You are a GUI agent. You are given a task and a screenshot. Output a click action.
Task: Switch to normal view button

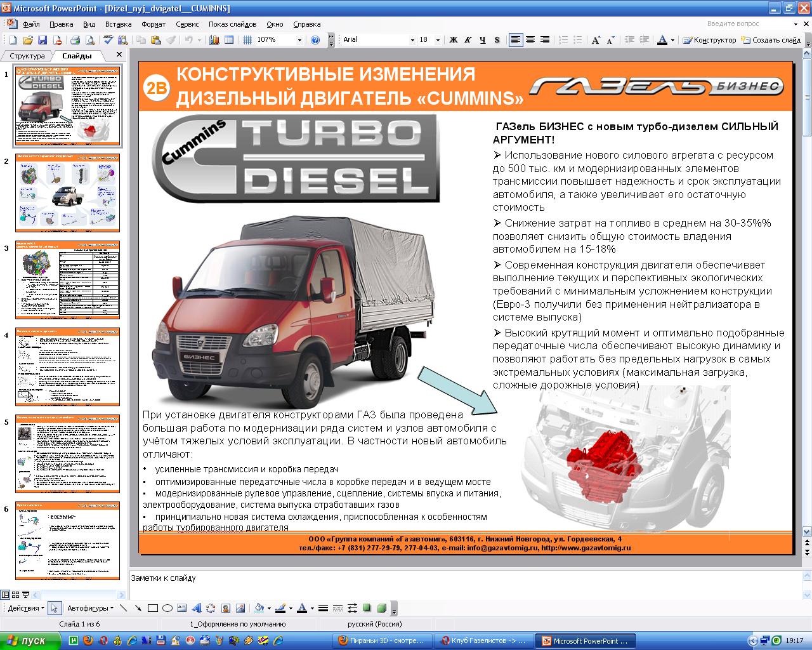point(6,595)
